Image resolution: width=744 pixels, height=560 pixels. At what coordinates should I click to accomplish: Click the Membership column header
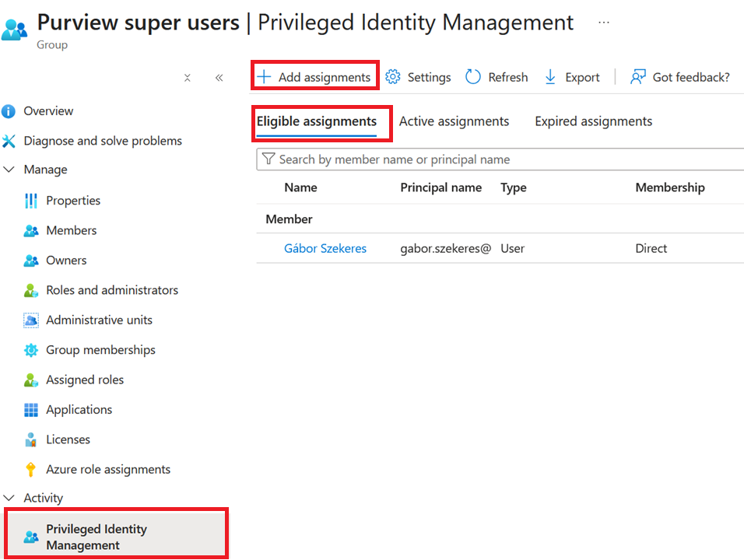670,187
